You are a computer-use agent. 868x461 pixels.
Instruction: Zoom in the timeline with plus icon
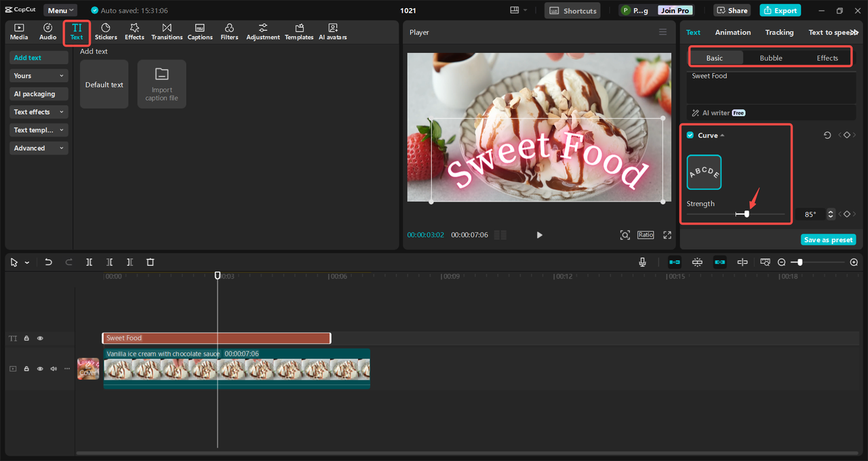[x=854, y=262]
